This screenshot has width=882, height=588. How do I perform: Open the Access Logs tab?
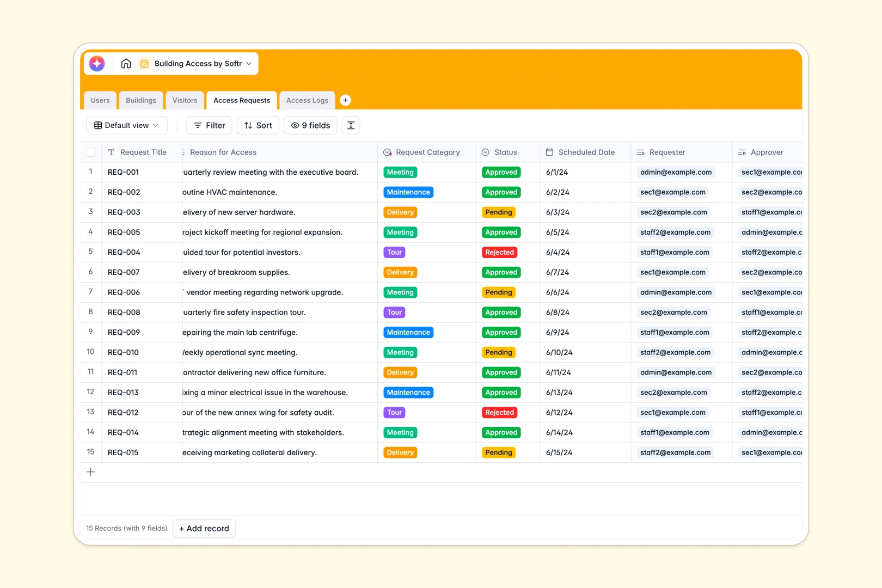point(308,100)
